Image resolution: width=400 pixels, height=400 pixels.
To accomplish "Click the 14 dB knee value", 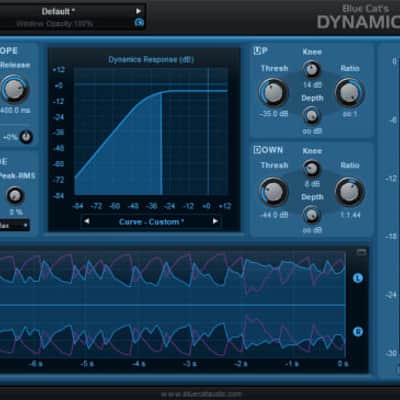I will pos(312,85).
